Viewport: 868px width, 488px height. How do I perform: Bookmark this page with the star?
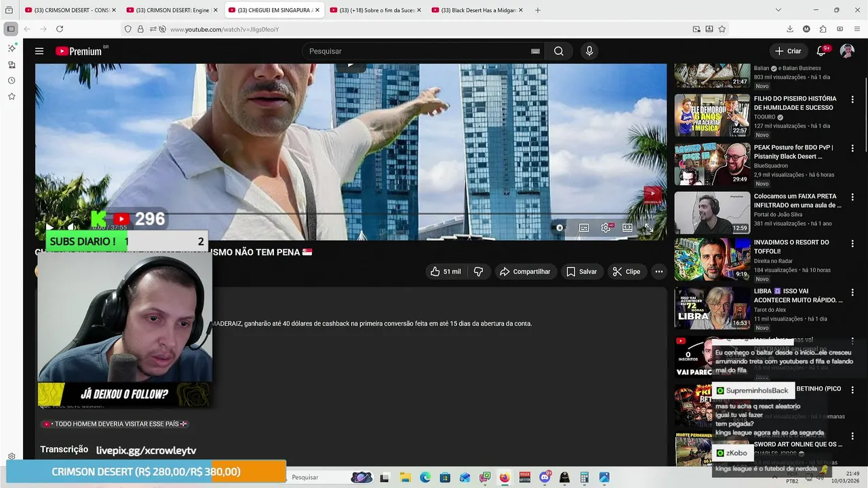click(722, 29)
